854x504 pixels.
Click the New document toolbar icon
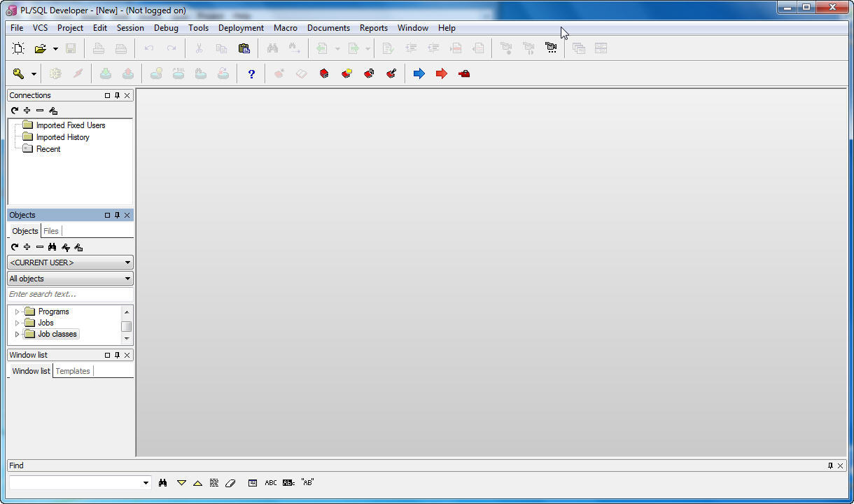[x=18, y=48]
